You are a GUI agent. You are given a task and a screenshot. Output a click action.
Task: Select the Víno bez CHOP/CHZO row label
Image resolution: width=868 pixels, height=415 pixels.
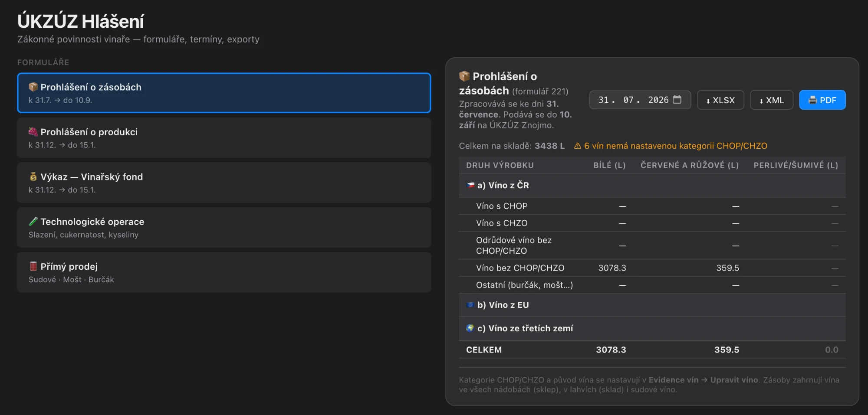pyautogui.click(x=520, y=268)
